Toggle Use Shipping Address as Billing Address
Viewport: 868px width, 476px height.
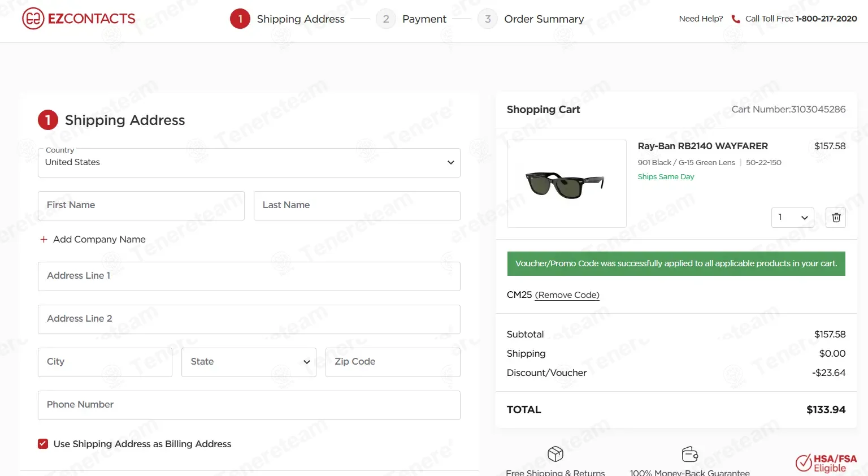point(43,444)
